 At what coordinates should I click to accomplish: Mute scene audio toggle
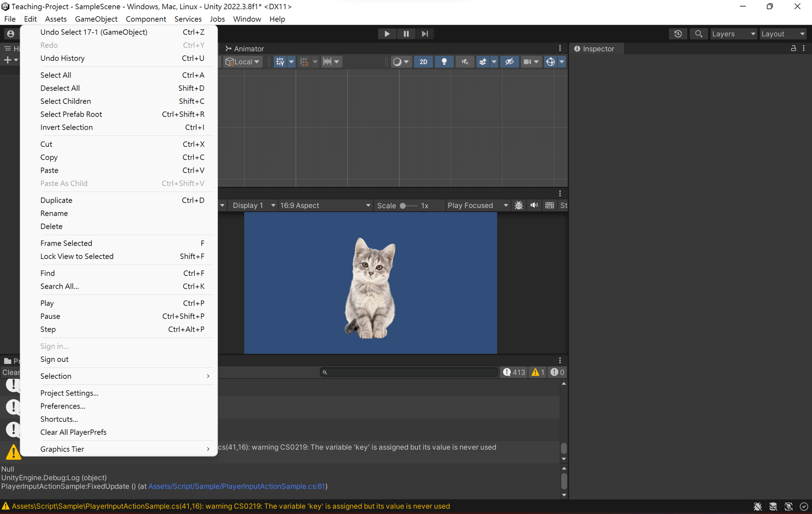(x=464, y=62)
